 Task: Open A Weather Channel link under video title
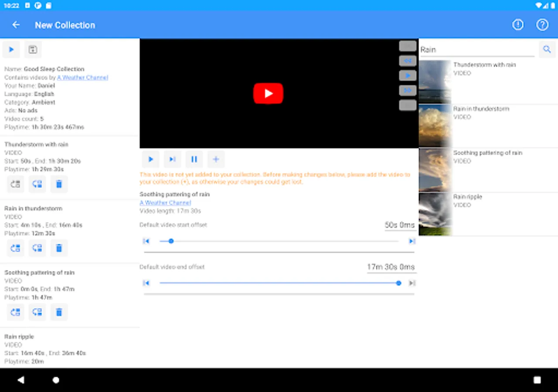pos(165,203)
